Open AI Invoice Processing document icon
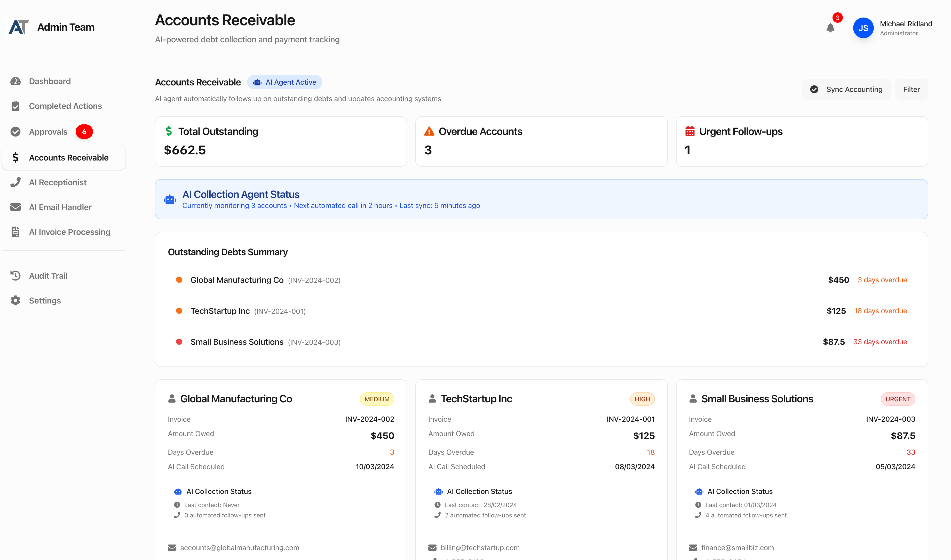Viewport: 951px width, 560px height. tap(15, 232)
